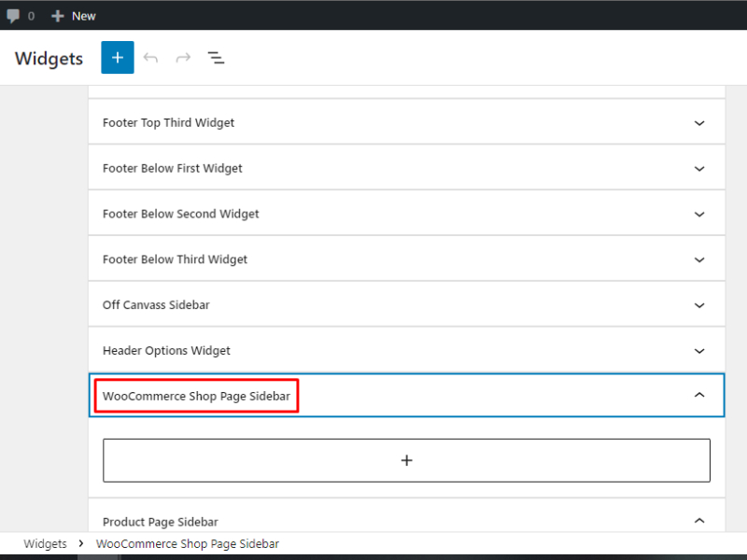Screen dimensions: 747x560
Task: Open the List View icon
Action: tap(216, 58)
